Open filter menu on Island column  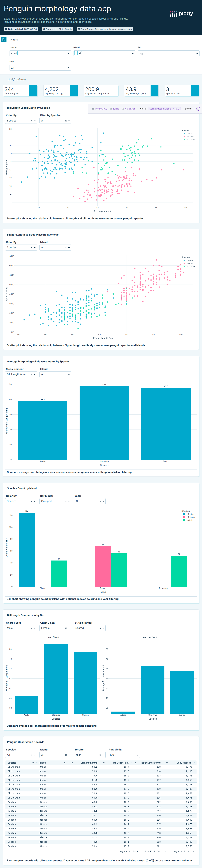coord(64,763)
